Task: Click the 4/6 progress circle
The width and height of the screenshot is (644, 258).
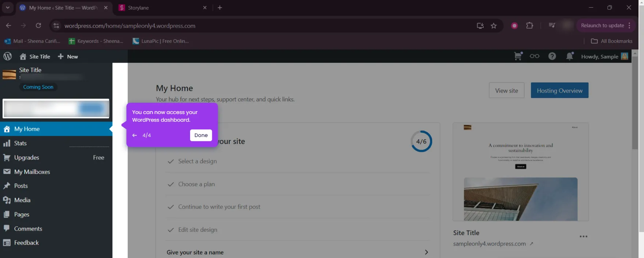Action: point(421,141)
